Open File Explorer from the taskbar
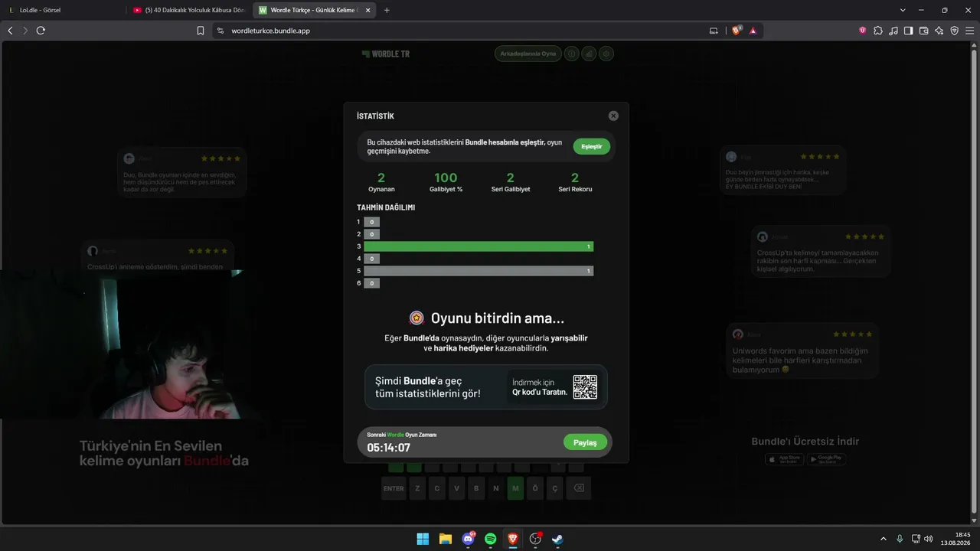The height and width of the screenshot is (551, 980). pos(445,539)
